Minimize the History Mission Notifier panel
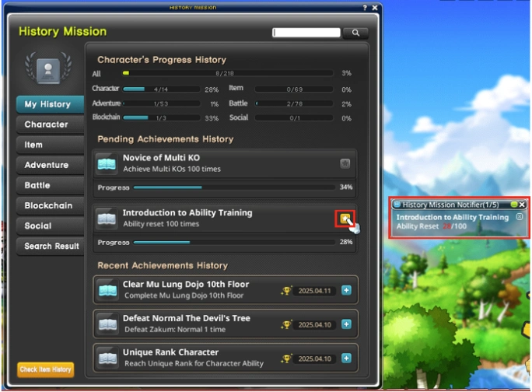532x392 pixels. (x=513, y=205)
